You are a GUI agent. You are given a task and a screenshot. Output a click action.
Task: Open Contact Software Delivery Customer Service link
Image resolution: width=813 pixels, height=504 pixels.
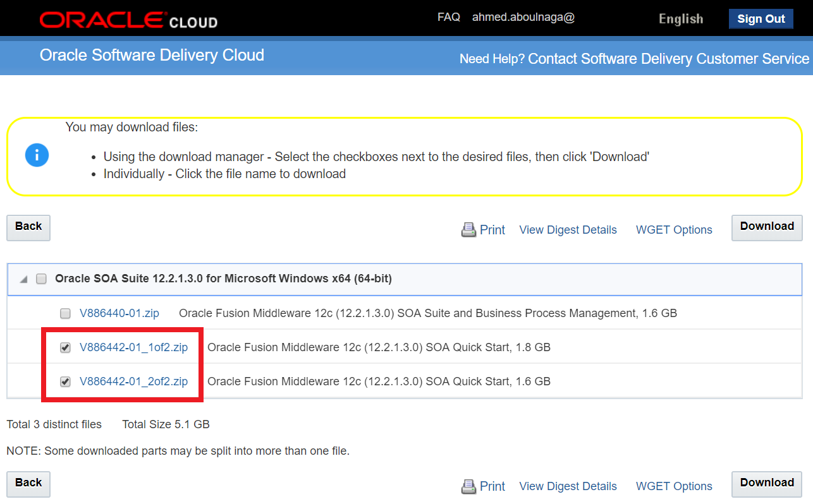click(668, 59)
